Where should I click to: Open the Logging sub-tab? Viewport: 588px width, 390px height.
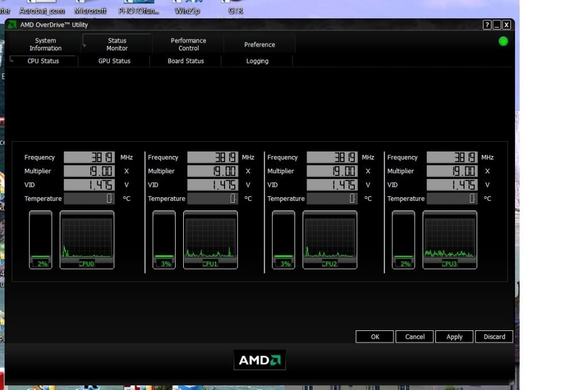pyautogui.click(x=257, y=61)
